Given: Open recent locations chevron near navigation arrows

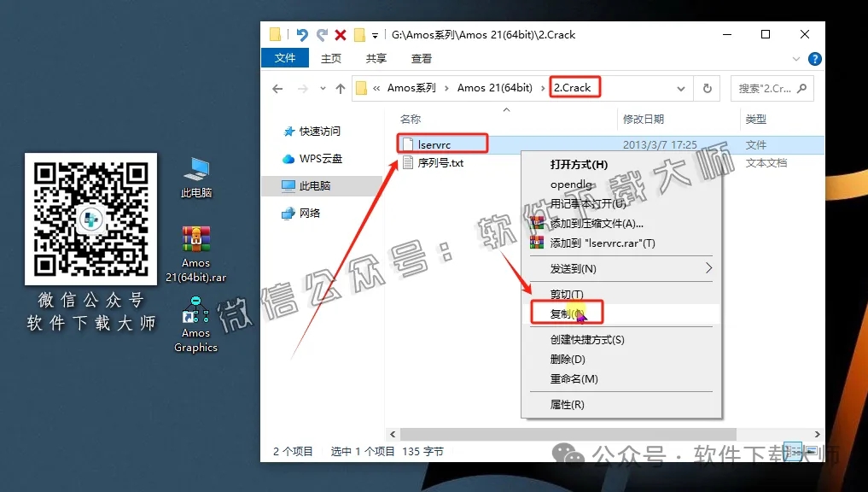Looking at the screenshot, I should tap(323, 88).
